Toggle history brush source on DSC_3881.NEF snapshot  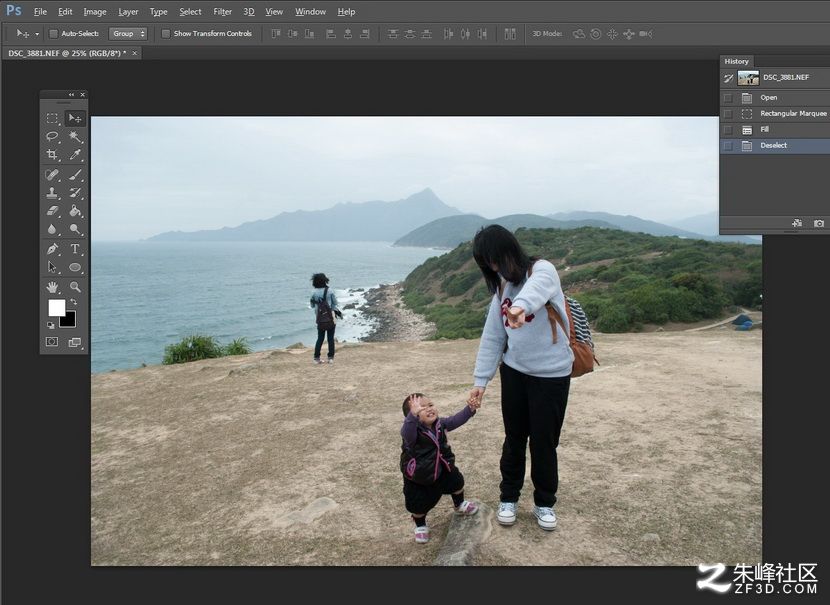click(728, 78)
